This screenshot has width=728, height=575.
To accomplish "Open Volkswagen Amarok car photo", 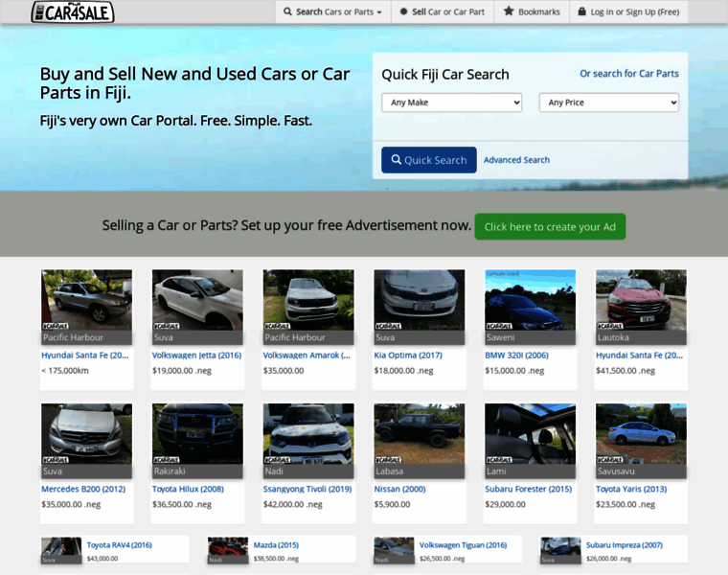I will 308,300.
